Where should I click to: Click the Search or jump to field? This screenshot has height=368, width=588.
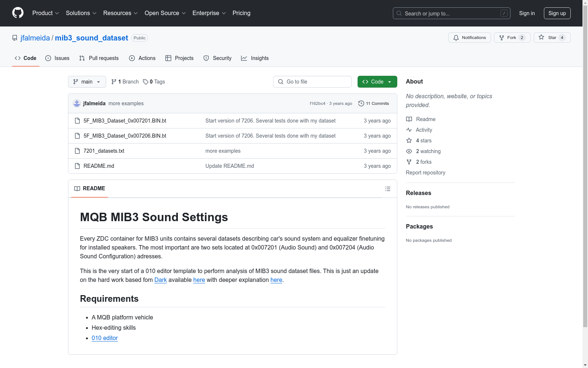click(x=452, y=13)
